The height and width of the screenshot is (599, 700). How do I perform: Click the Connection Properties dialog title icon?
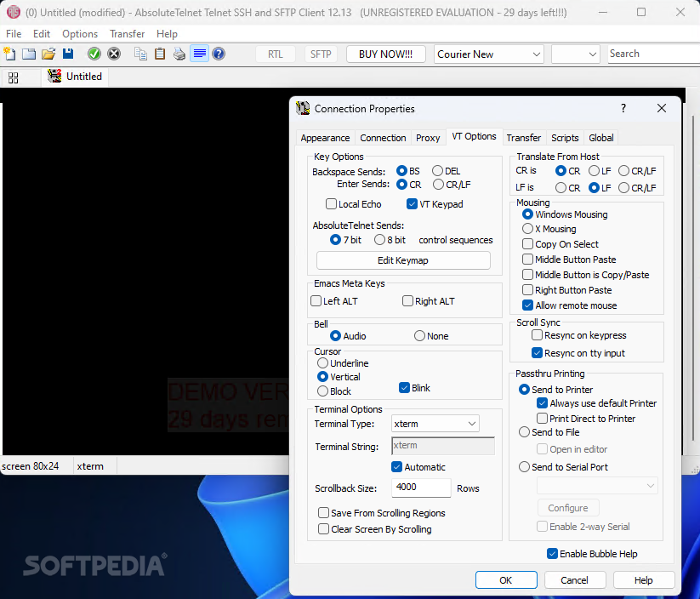click(x=303, y=108)
